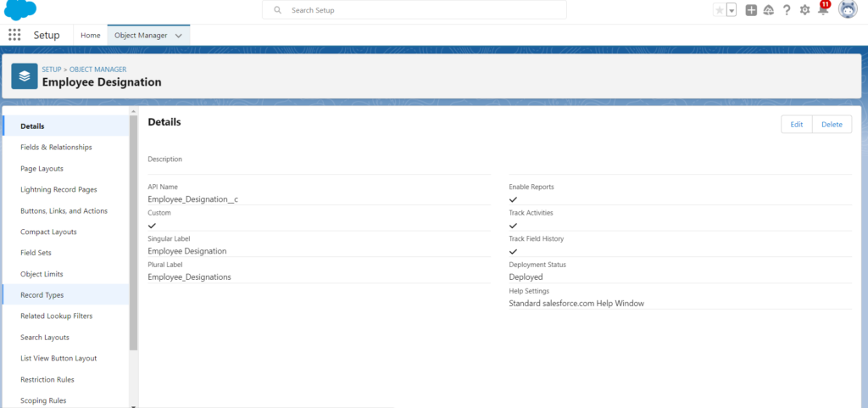Open Field Sets
Screen dimensions: 868x408
tap(66, 253)
